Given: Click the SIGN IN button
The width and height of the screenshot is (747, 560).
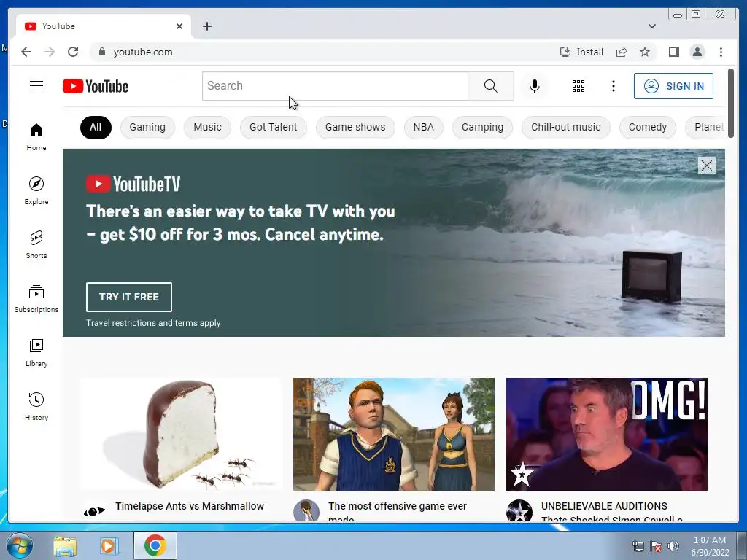Looking at the screenshot, I should pyautogui.click(x=673, y=86).
